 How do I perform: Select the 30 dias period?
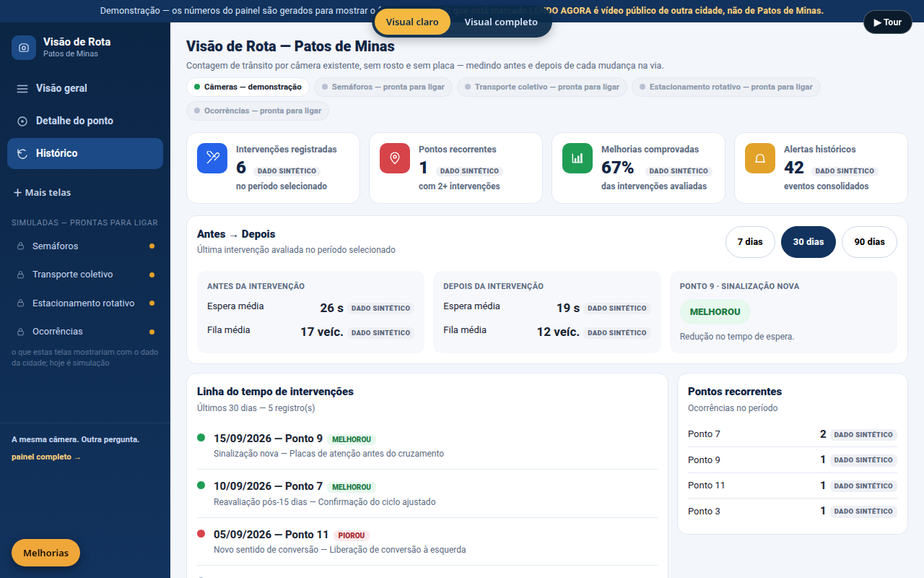pyautogui.click(x=808, y=242)
